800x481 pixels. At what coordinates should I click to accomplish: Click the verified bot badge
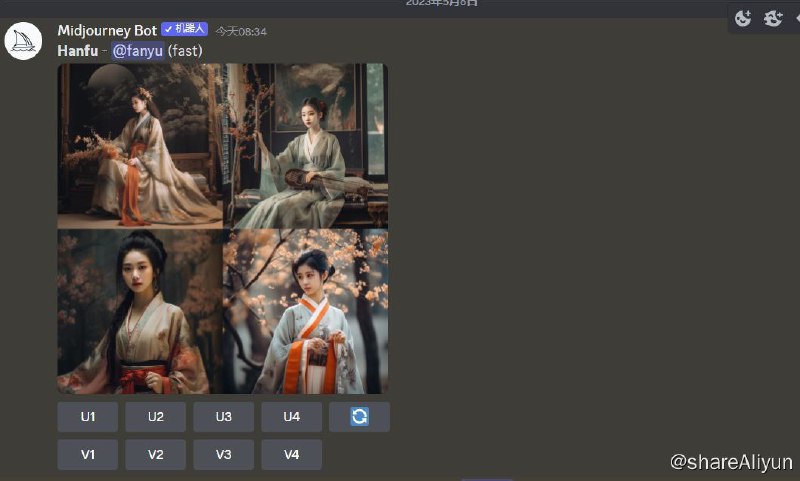pyautogui.click(x=184, y=30)
